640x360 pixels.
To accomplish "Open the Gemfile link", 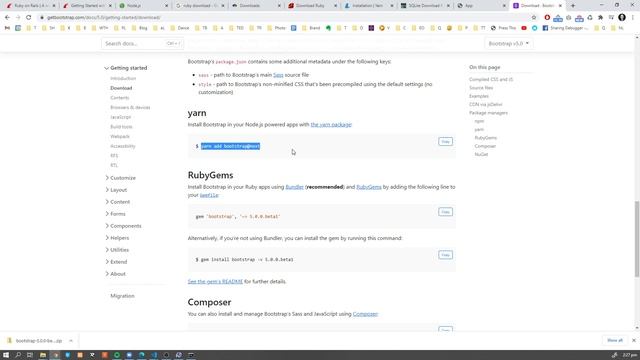I will pos(209,195).
